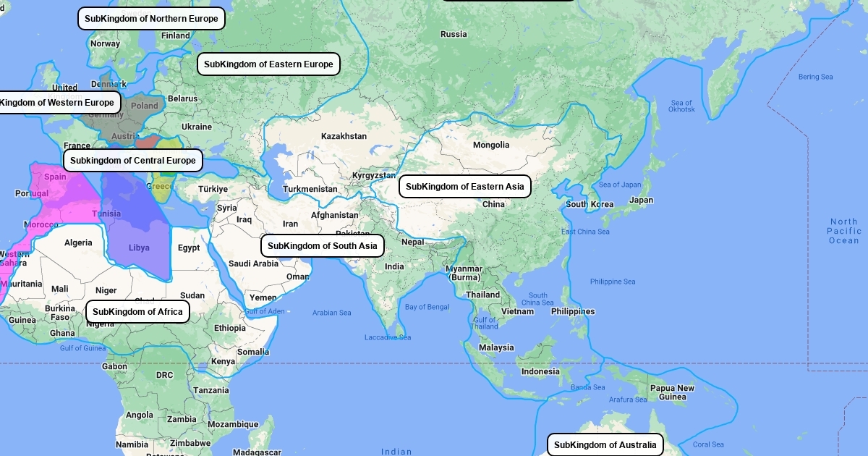This screenshot has width=868, height=456.
Task: Click the Zambia map label
Action: click(182, 419)
